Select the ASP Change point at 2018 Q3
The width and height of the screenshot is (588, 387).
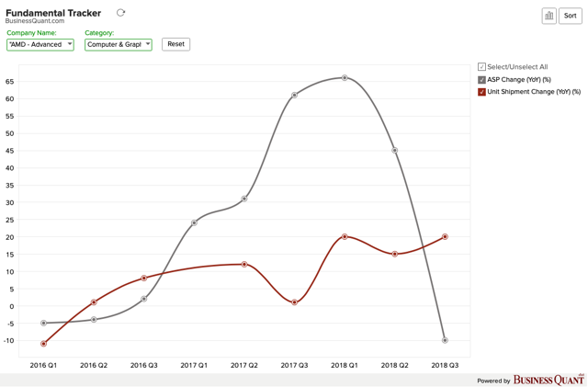(445, 340)
